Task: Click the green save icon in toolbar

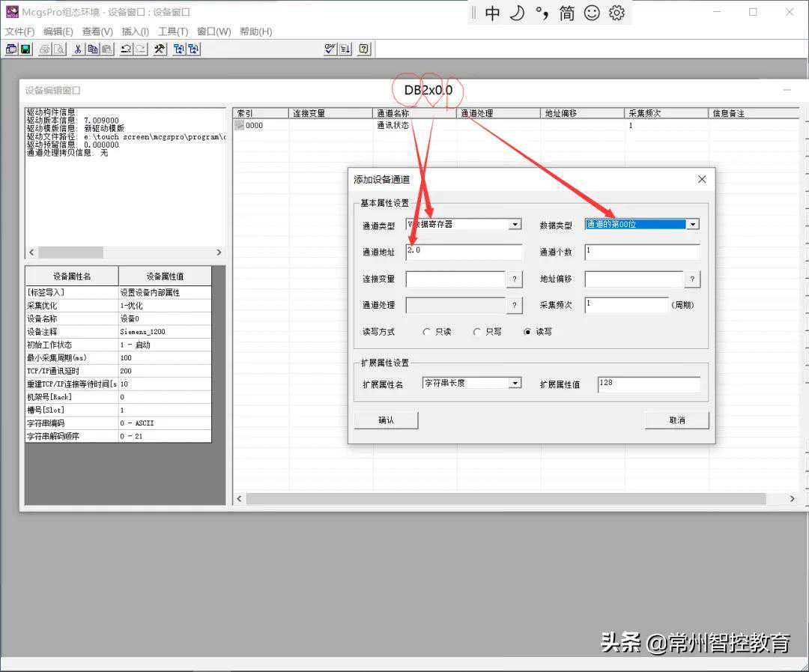Action: (26, 49)
